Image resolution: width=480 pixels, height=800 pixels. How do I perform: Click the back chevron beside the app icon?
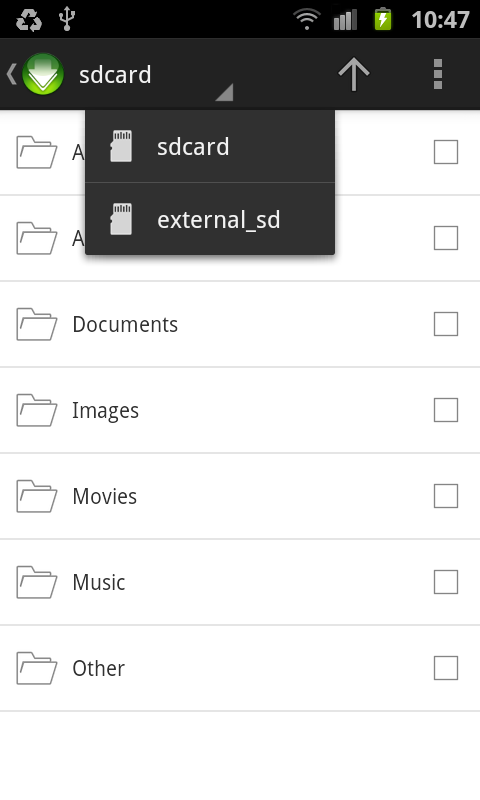11,74
